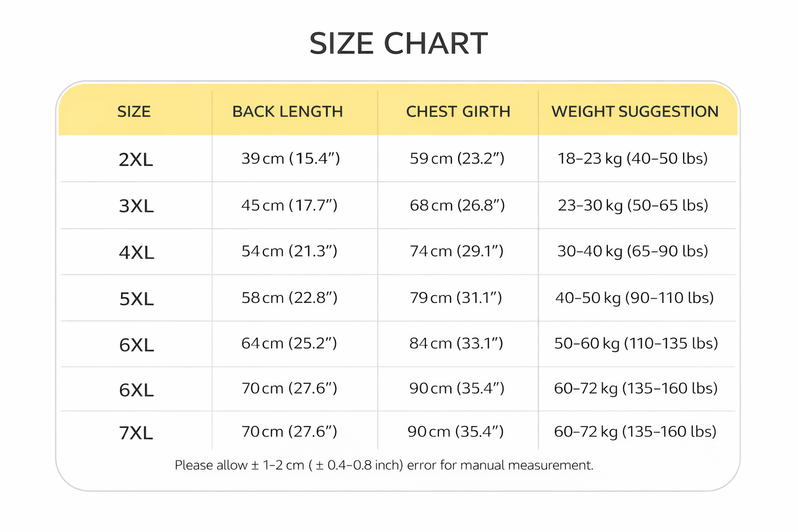The image size is (798, 532).
Task: Click the 74 cm (29.1") chest girth value
Action: point(457,251)
